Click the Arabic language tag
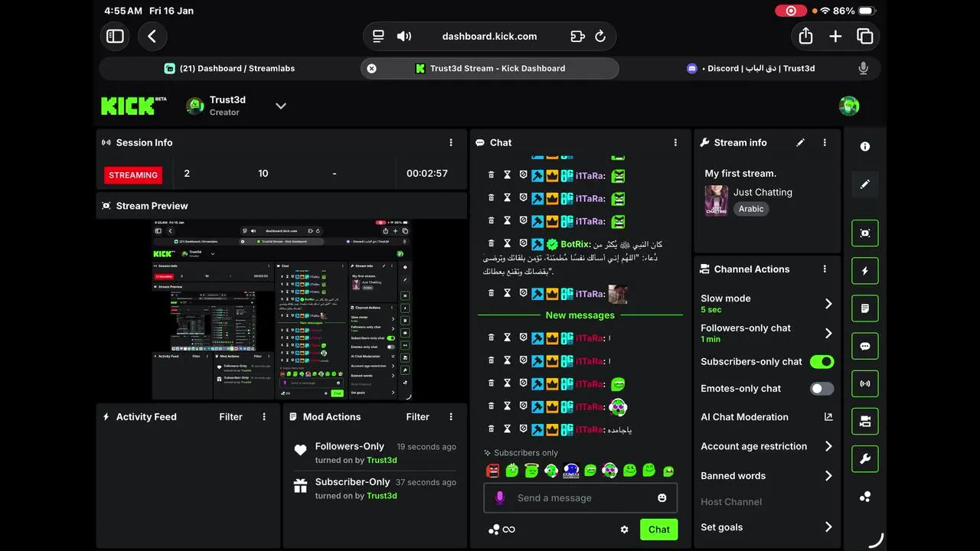The image size is (980, 551). 751,209
